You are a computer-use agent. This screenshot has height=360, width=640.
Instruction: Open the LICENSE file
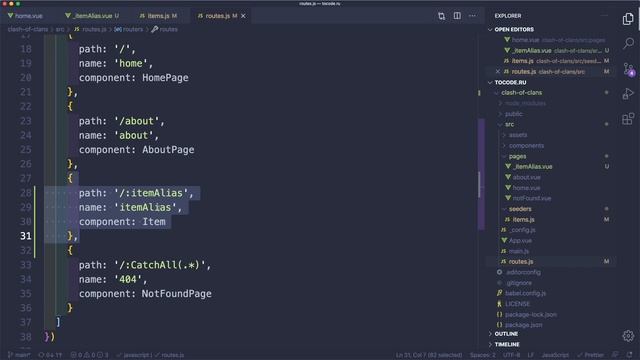(x=517, y=304)
